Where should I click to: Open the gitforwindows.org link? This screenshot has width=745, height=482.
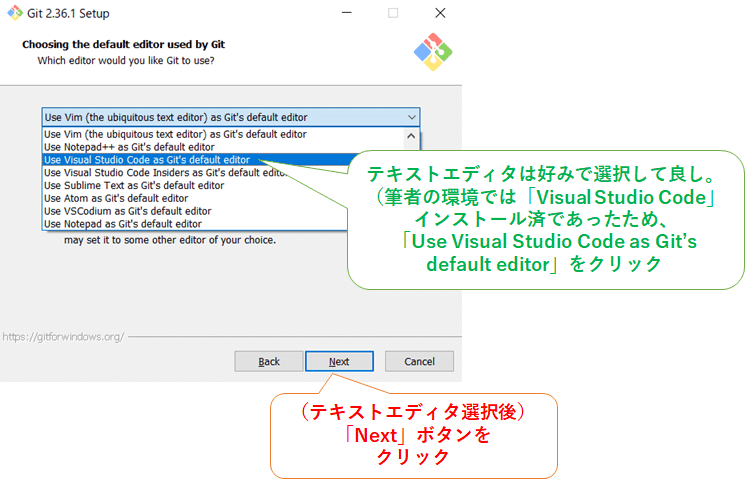tap(63, 337)
